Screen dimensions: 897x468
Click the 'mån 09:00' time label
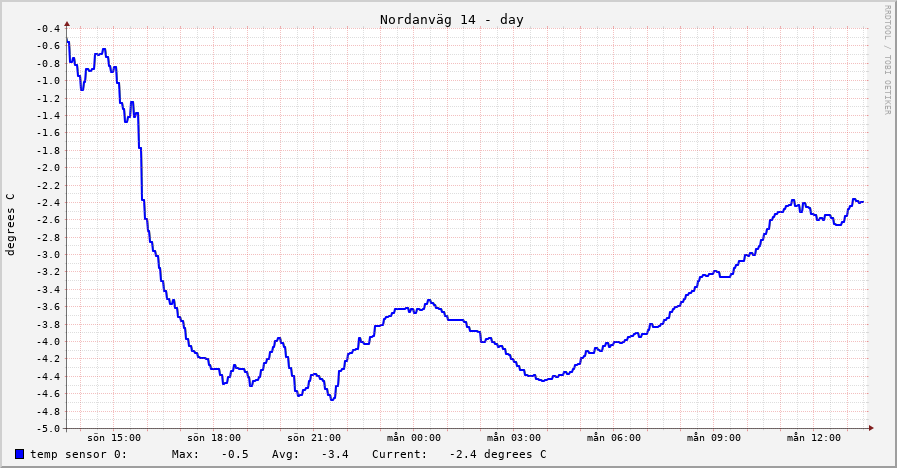pos(714,438)
